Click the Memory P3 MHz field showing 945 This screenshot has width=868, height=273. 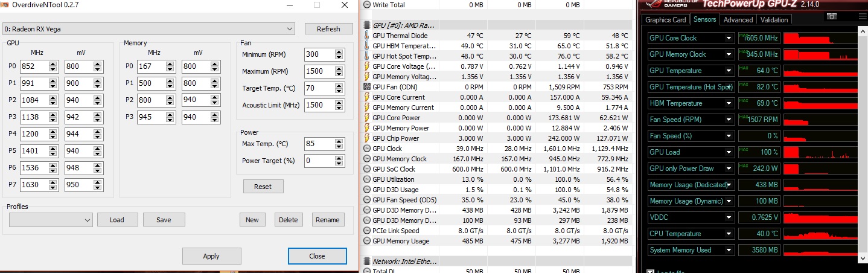(x=156, y=117)
